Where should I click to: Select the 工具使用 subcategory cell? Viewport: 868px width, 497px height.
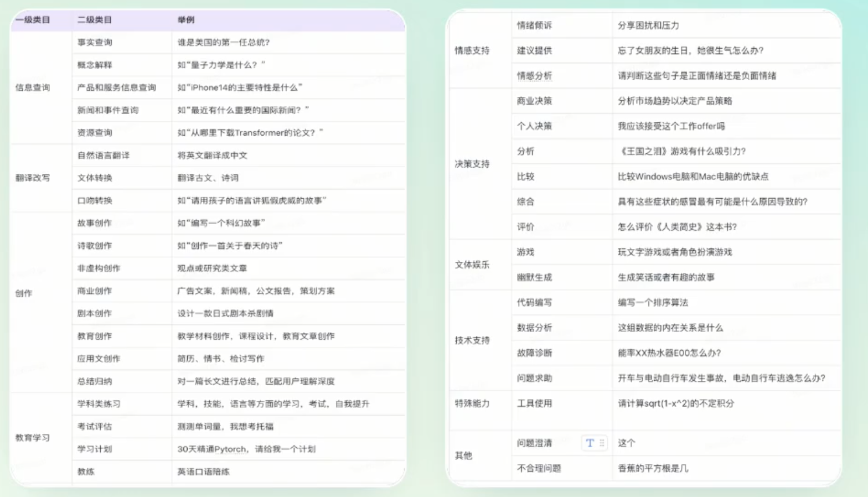tap(535, 403)
